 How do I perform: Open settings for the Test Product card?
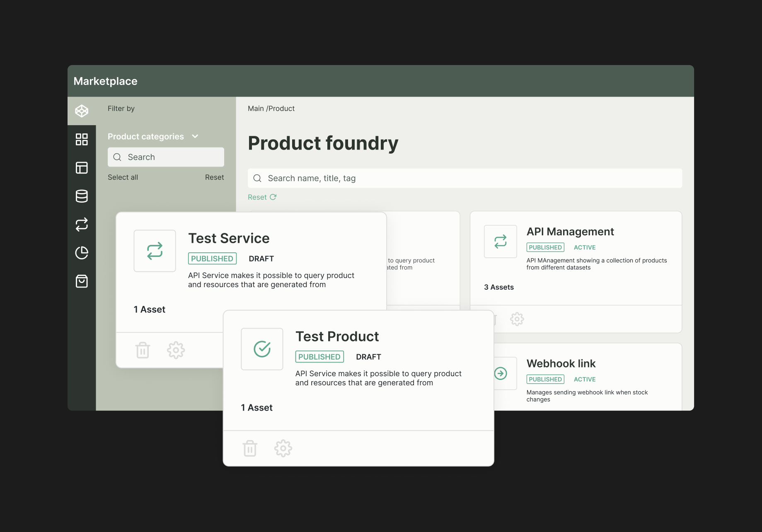[283, 448]
